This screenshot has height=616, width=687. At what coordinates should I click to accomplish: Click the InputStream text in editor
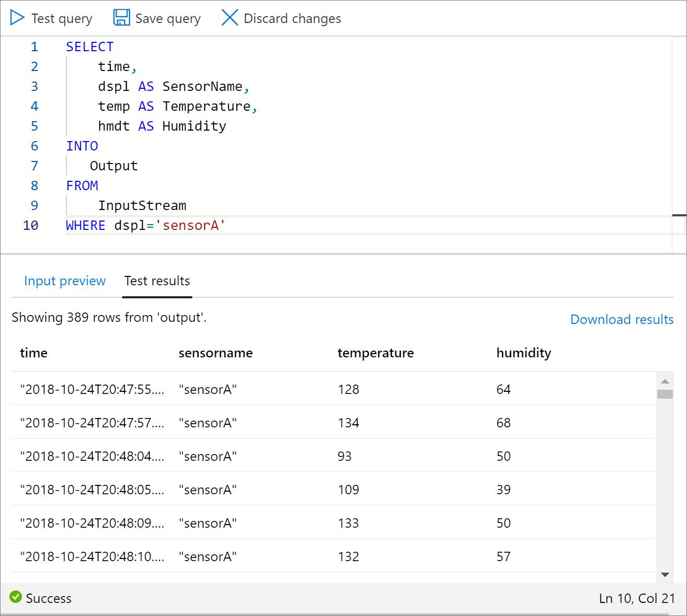(x=142, y=206)
